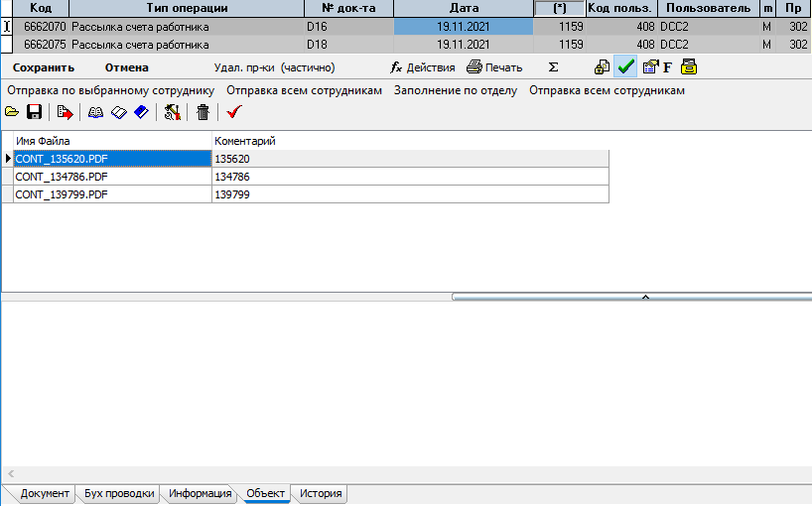Click the Пользователь column header
This screenshot has width=812, height=506.
pyautogui.click(x=709, y=8)
